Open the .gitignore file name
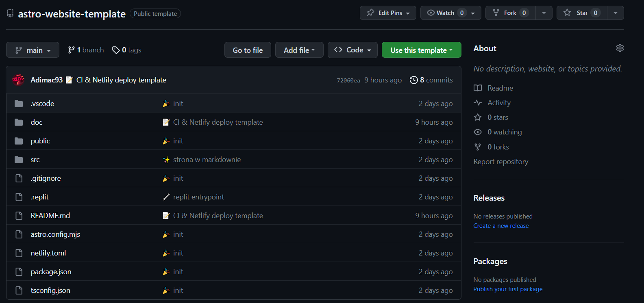The image size is (644, 303). point(46,178)
